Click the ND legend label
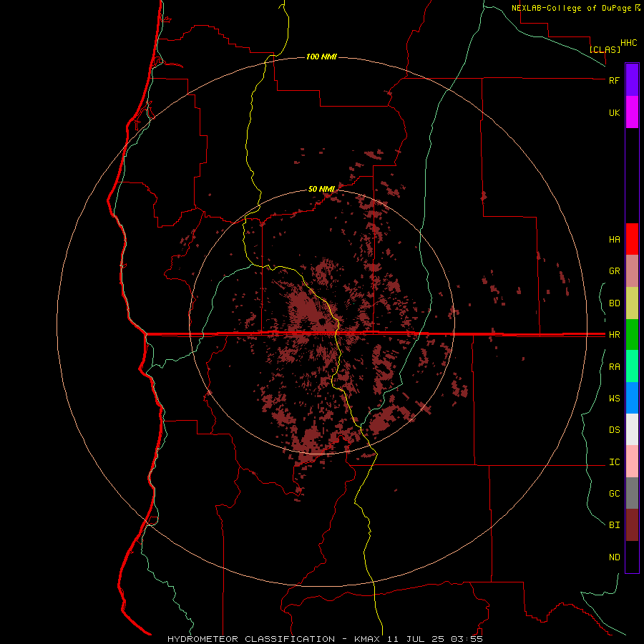 tap(614, 557)
